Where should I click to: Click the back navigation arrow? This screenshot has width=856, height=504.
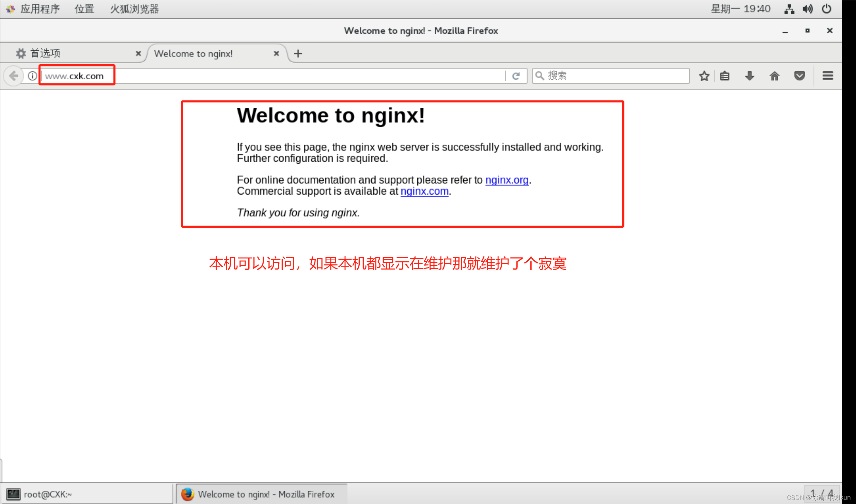(14, 76)
